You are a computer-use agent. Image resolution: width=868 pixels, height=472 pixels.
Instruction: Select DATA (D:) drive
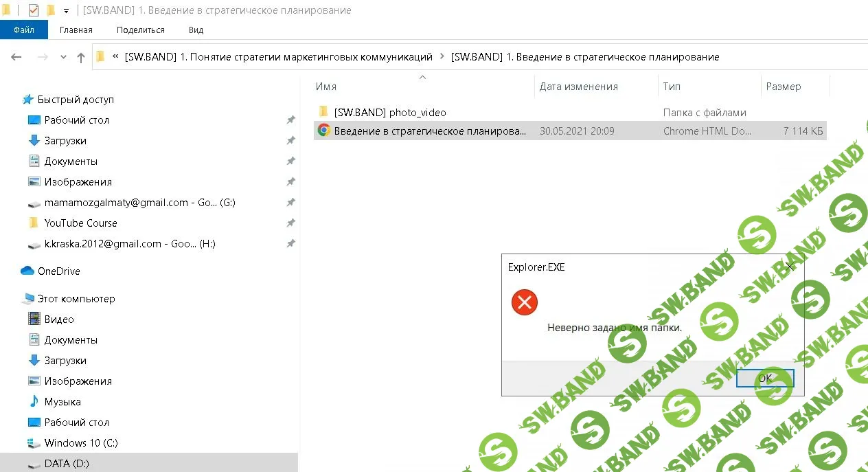pos(67,464)
